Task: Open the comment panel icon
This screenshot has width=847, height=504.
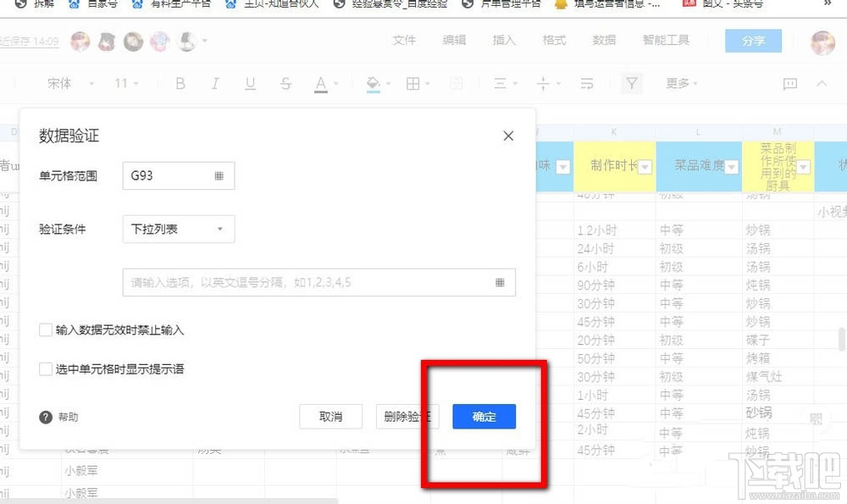Action: tap(789, 83)
